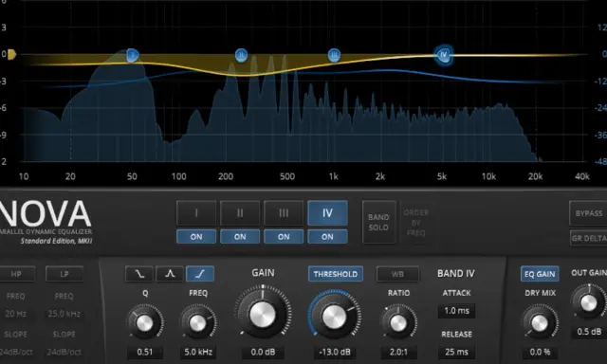Click the 200 frequency axis label
Screen dimensions: 607x364
point(226,176)
